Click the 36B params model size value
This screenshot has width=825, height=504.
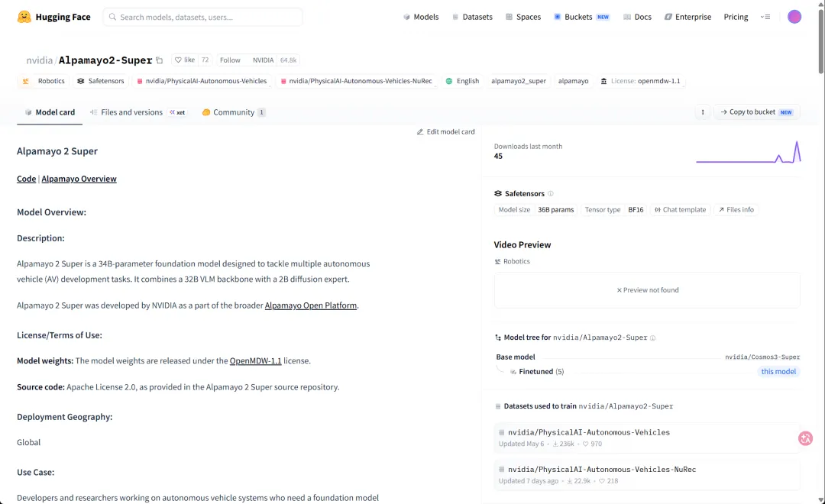click(x=555, y=209)
